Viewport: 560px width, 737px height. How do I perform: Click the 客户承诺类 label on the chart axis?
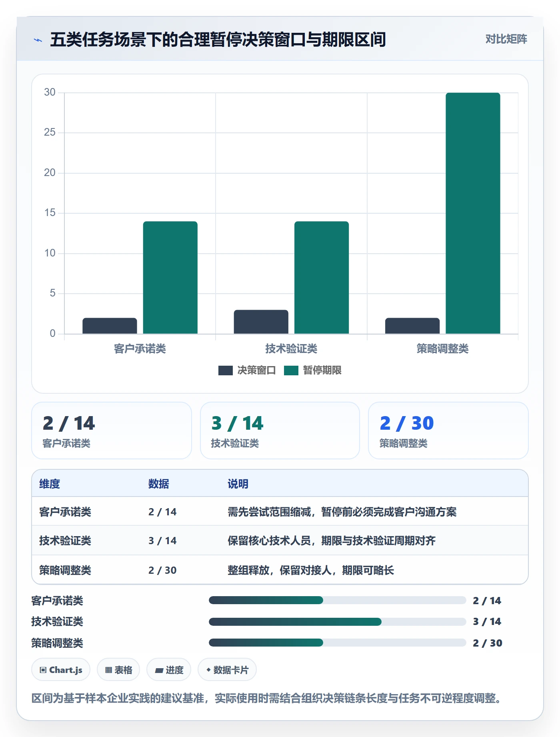140,349
